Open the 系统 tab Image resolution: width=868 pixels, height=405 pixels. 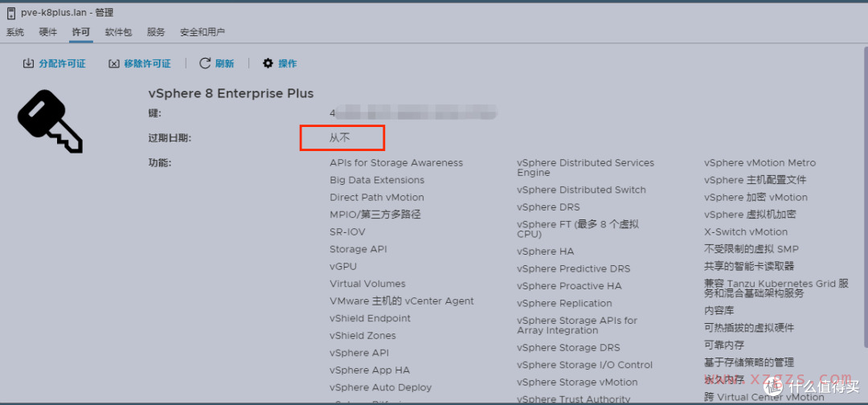point(15,32)
